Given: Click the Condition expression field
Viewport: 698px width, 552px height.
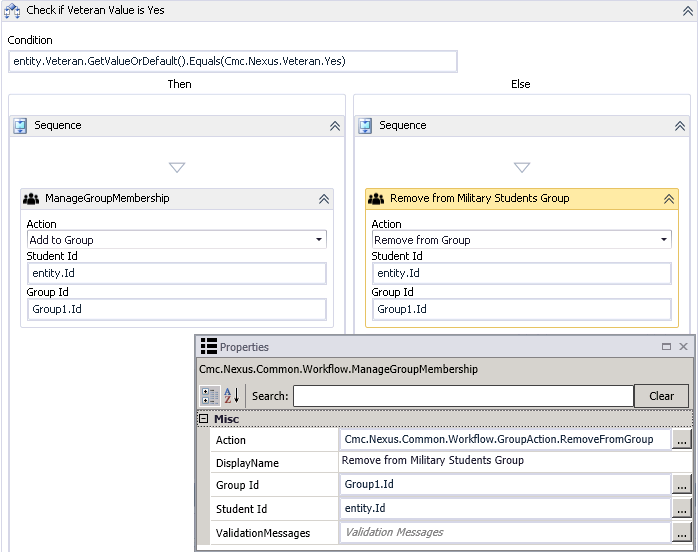Looking at the screenshot, I should [x=232, y=62].
